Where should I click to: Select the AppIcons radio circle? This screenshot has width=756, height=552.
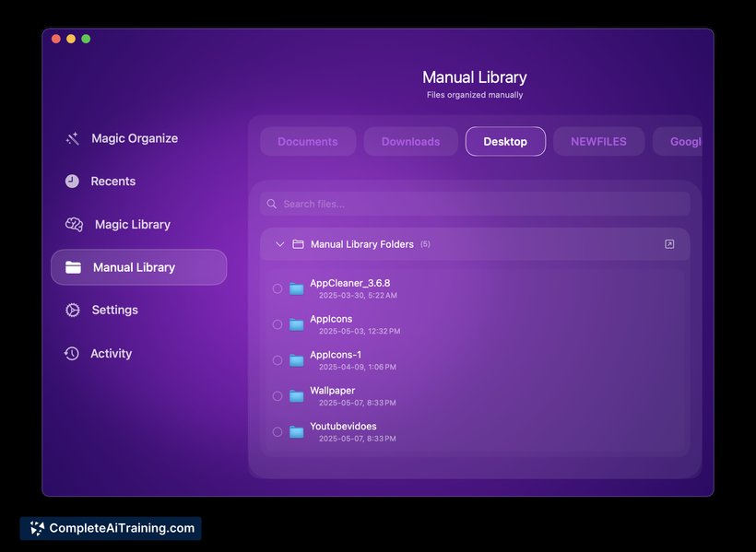tap(278, 324)
